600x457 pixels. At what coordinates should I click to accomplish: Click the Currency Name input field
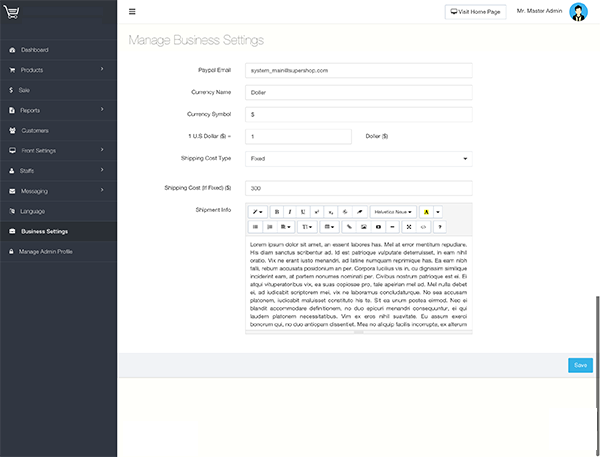tap(359, 93)
